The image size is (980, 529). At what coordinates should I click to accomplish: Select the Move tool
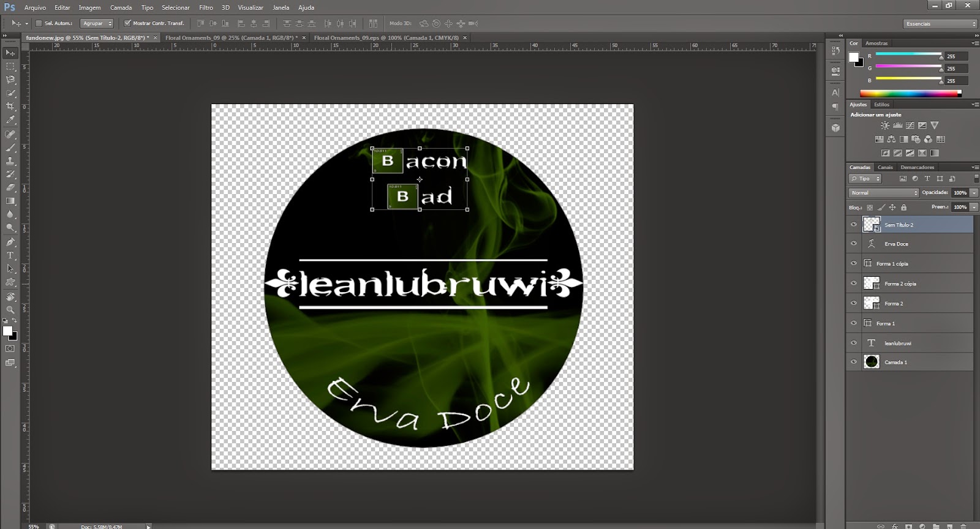pyautogui.click(x=10, y=53)
